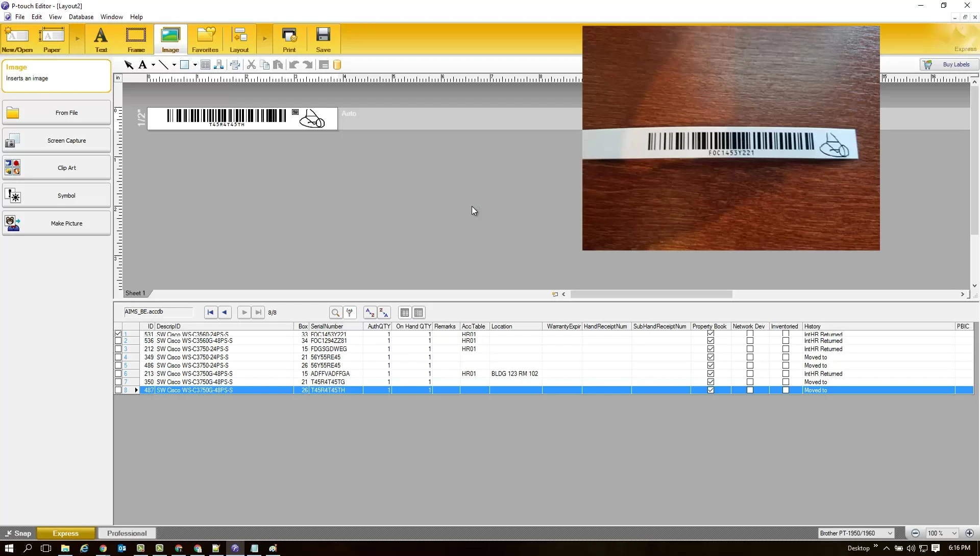This screenshot has height=556, width=980.
Task: Click the From File button
Action: pos(56,113)
